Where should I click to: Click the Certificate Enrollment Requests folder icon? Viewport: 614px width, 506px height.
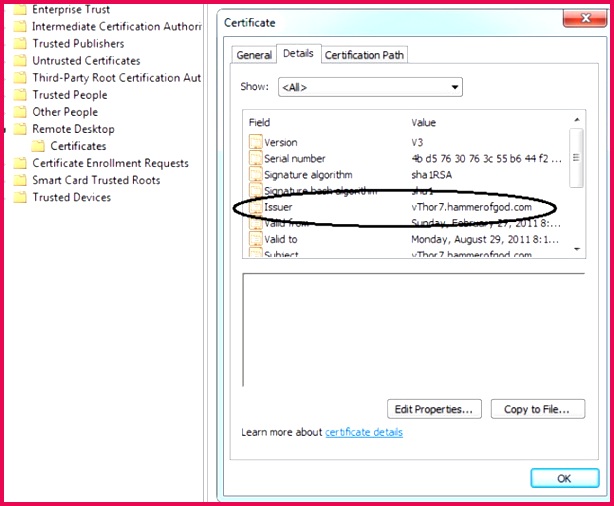pos(20,163)
